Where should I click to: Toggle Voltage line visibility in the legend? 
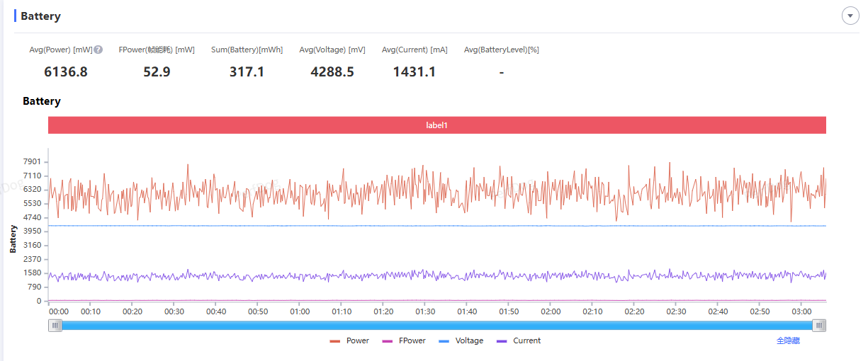[461, 340]
